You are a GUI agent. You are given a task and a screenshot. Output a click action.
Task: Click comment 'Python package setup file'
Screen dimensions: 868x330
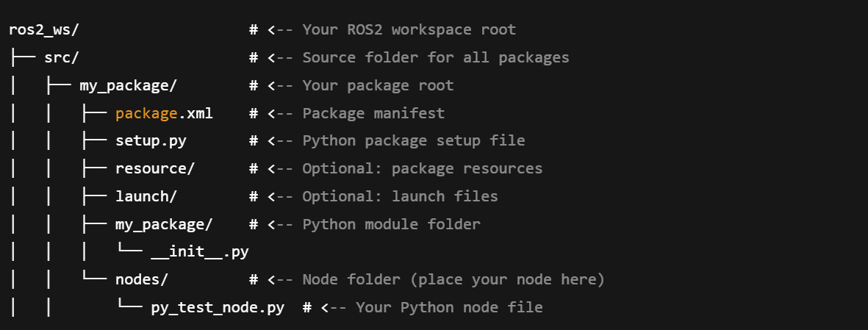click(414, 140)
